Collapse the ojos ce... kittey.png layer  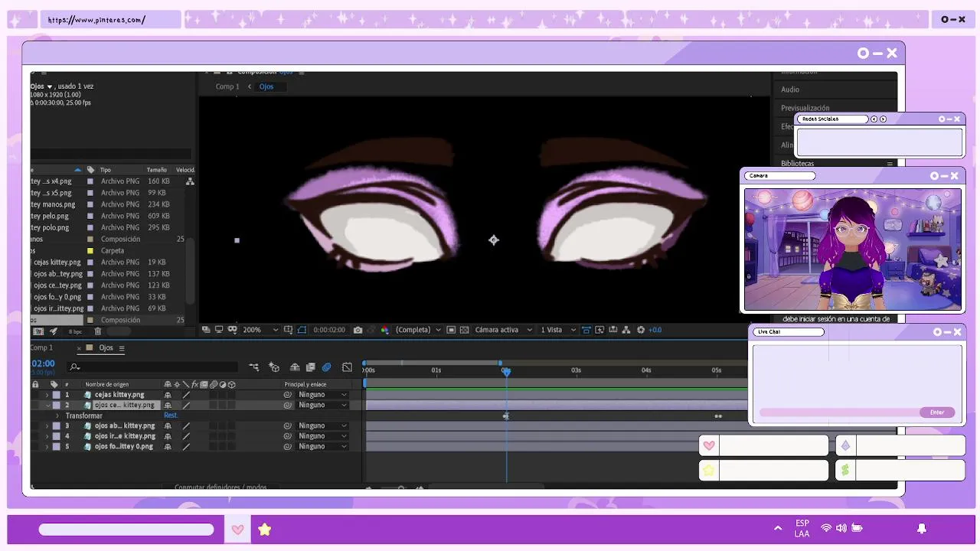pyautogui.click(x=47, y=405)
